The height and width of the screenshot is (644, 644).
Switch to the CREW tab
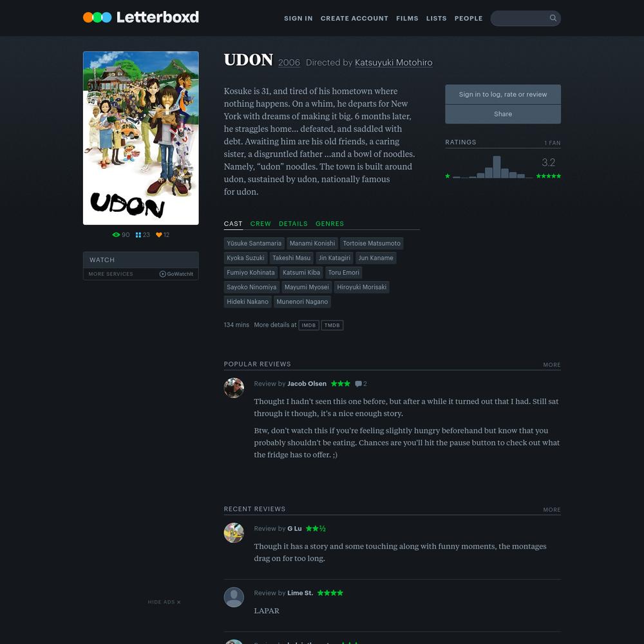point(260,224)
